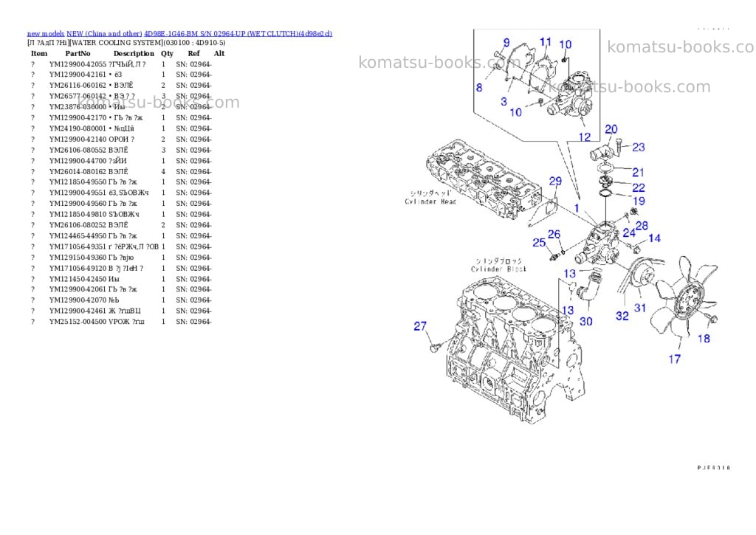Click the cooling fan drawing in diagram
The image size is (756, 535).
click(683, 297)
